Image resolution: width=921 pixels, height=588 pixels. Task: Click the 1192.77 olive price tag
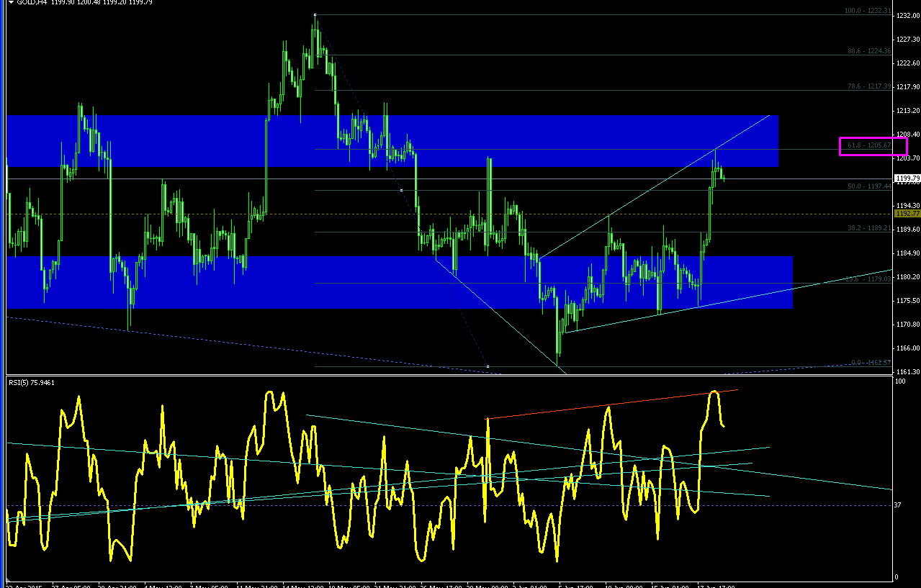pos(907,214)
